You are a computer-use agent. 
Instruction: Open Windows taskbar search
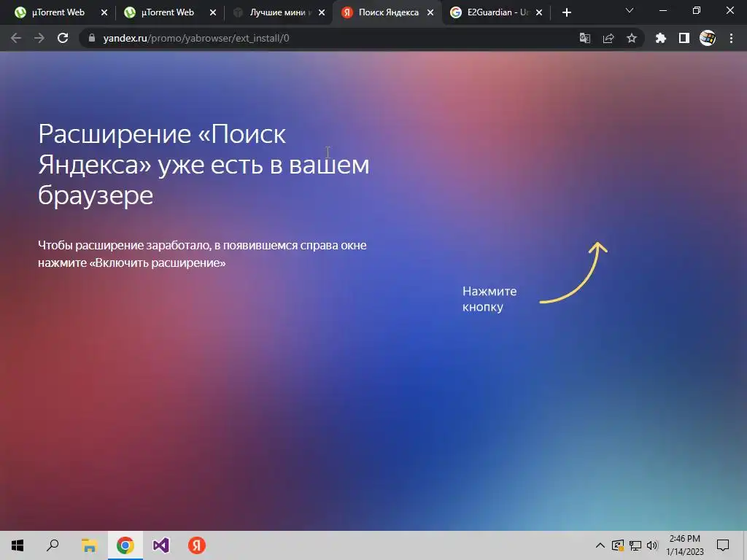click(x=53, y=545)
